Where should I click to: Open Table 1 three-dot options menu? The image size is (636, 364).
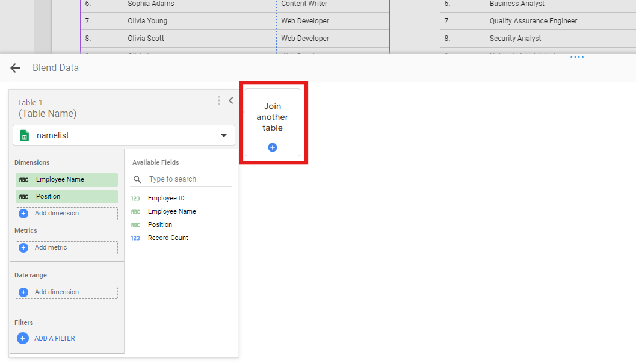(x=219, y=100)
